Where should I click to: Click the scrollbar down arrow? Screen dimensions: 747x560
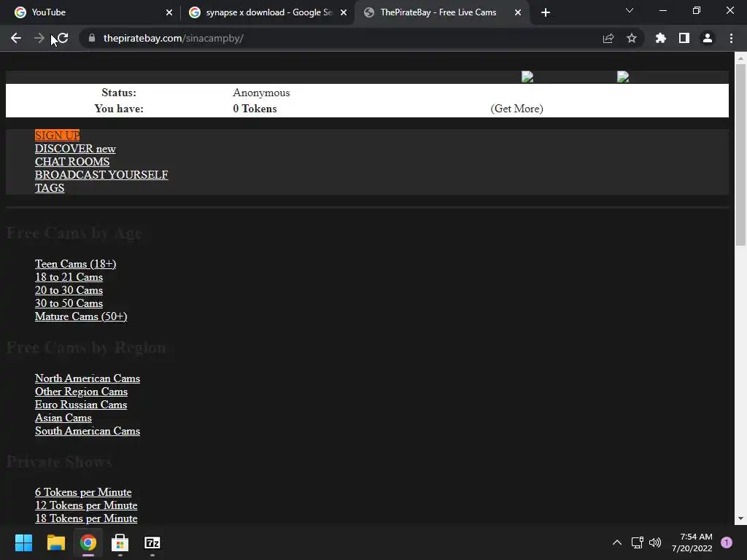click(x=740, y=518)
